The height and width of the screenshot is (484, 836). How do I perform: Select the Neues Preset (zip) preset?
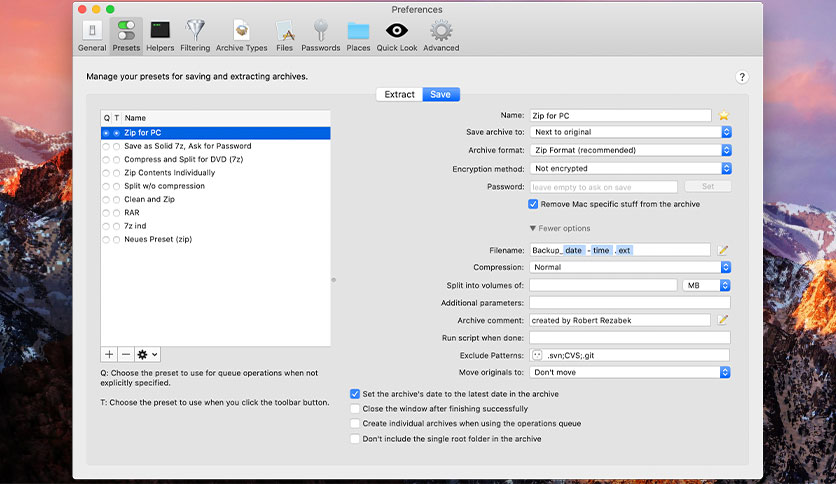(x=215, y=239)
